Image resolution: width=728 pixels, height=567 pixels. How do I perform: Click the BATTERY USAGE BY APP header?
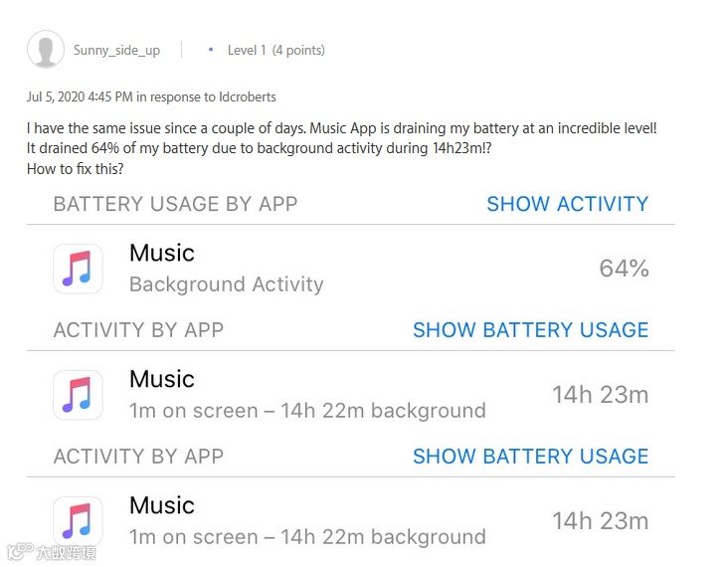[175, 204]
